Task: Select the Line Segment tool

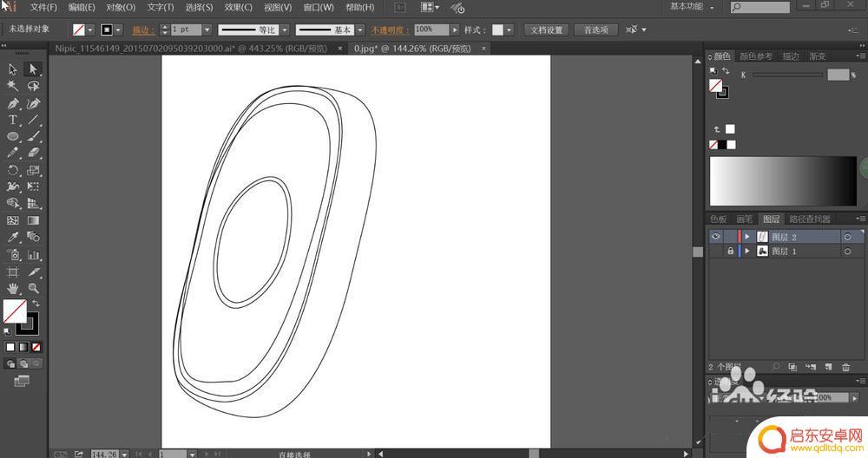Action: coord(33,120)
